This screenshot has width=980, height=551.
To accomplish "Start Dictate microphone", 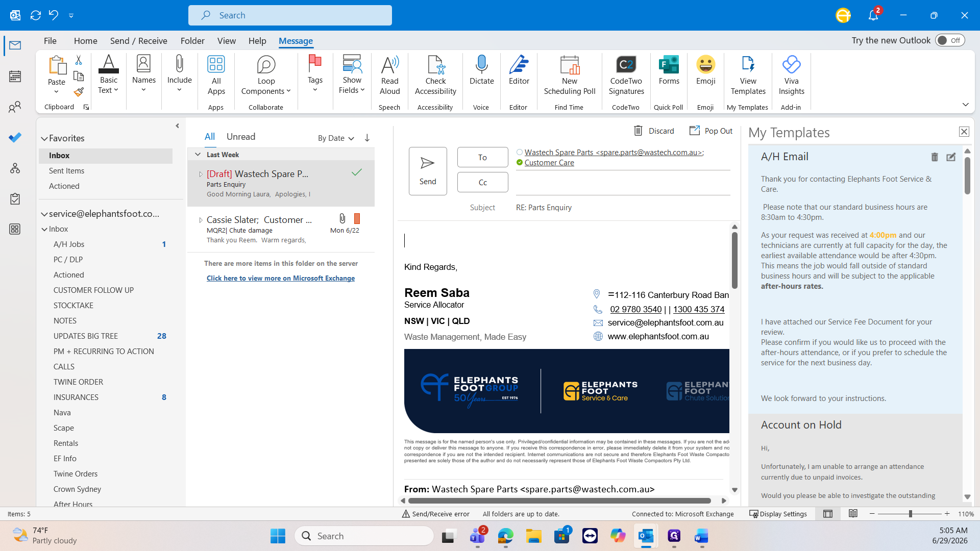I will pos(481,70).
